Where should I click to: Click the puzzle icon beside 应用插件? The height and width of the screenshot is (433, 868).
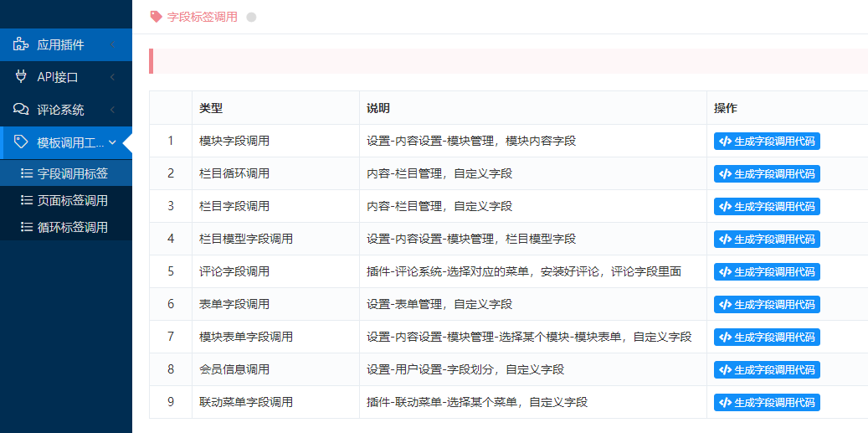point(20,45)
